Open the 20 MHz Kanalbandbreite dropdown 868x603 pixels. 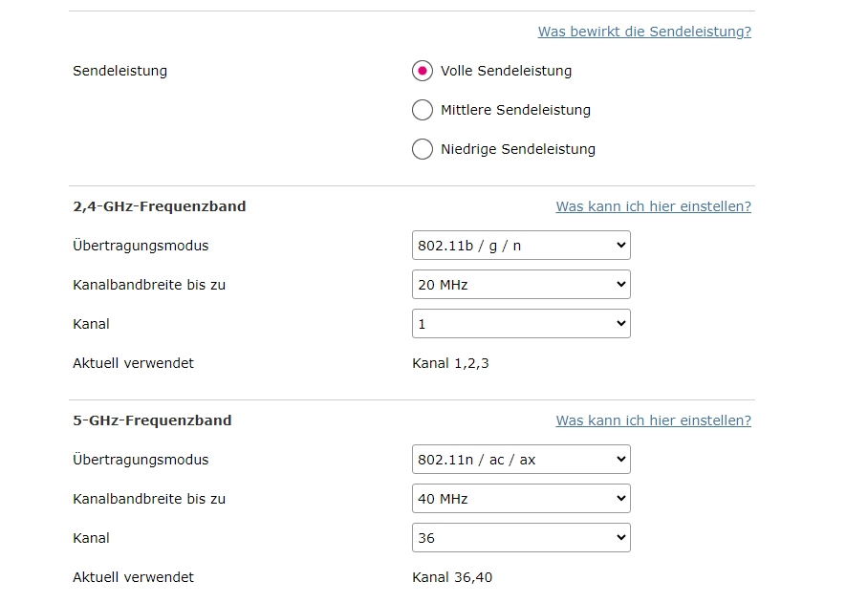pos(521,285)
